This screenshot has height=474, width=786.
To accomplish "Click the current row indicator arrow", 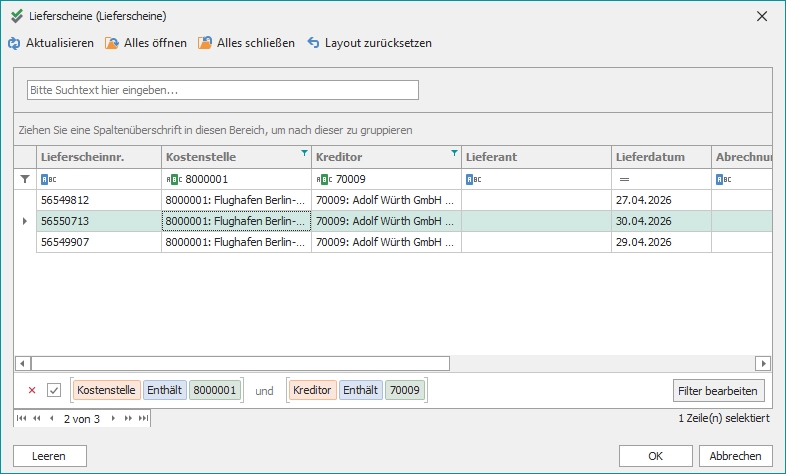I will point(25,221).
